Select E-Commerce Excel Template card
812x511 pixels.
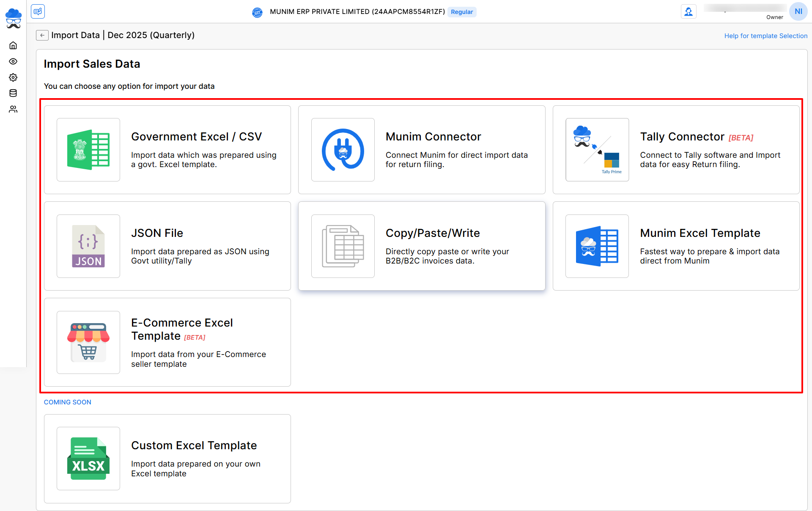167,342
